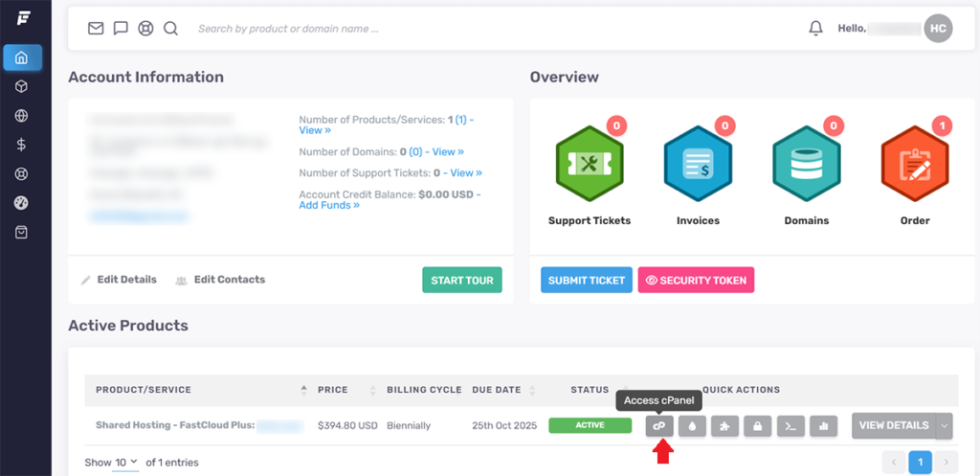Open the notifications bell icon
Screen dimensions: 980x476
pyautogui.click(x=815, y=29)
